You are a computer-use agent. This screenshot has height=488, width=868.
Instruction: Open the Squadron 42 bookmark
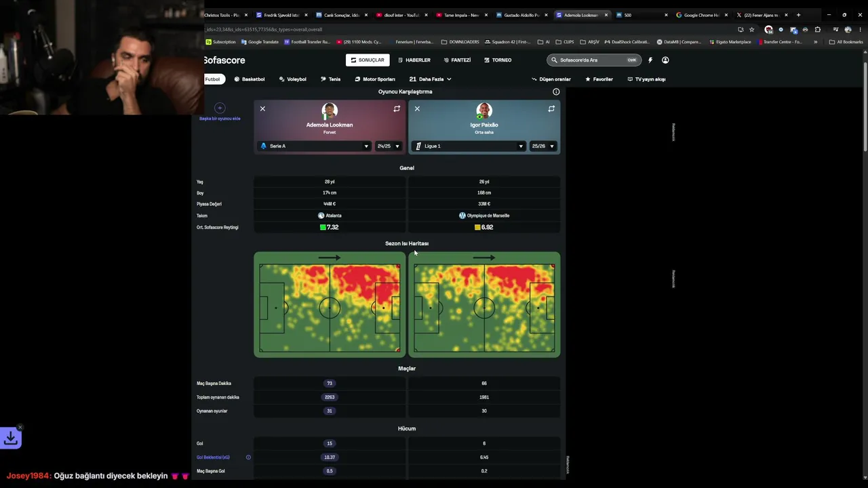[507, 42]
